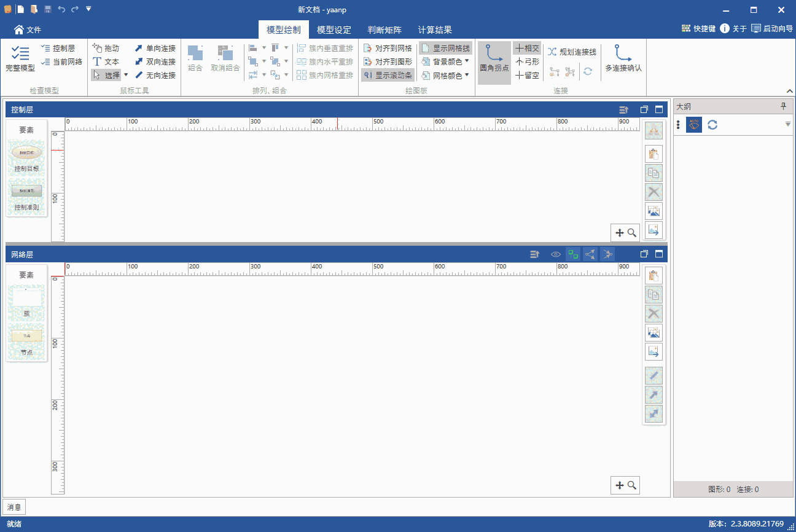Refresh the 大纲 outline panel

point(712,125)
